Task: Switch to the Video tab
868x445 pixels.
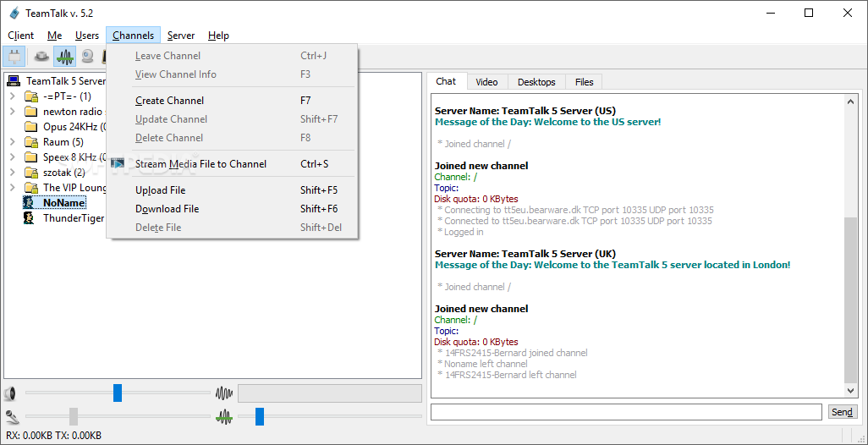Action: 486,82
